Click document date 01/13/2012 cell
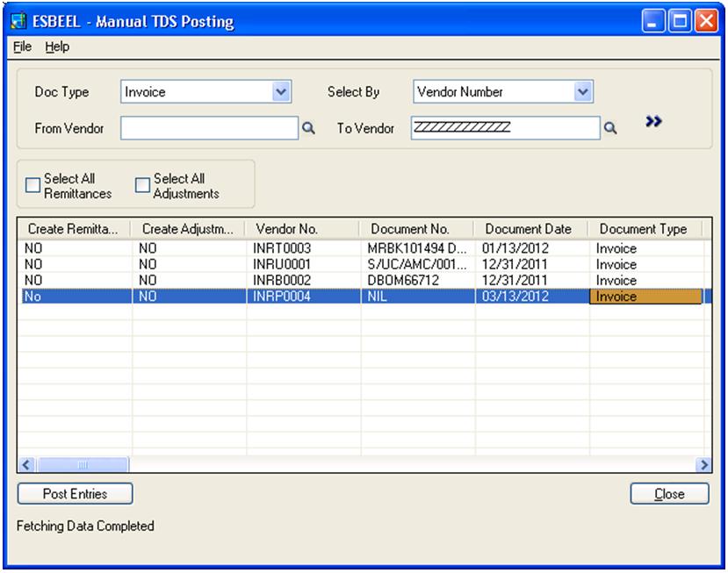Screen dimensions: 728x573 pos(532,248)
